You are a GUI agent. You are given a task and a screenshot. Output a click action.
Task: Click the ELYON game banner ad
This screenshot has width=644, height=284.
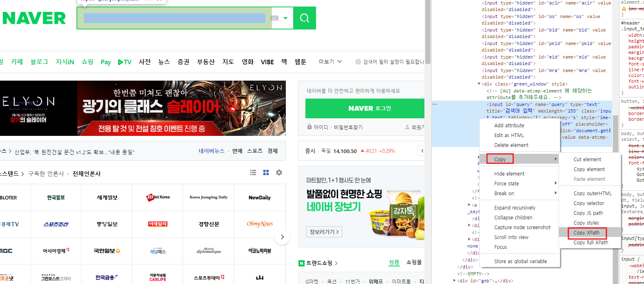(143, 108)
